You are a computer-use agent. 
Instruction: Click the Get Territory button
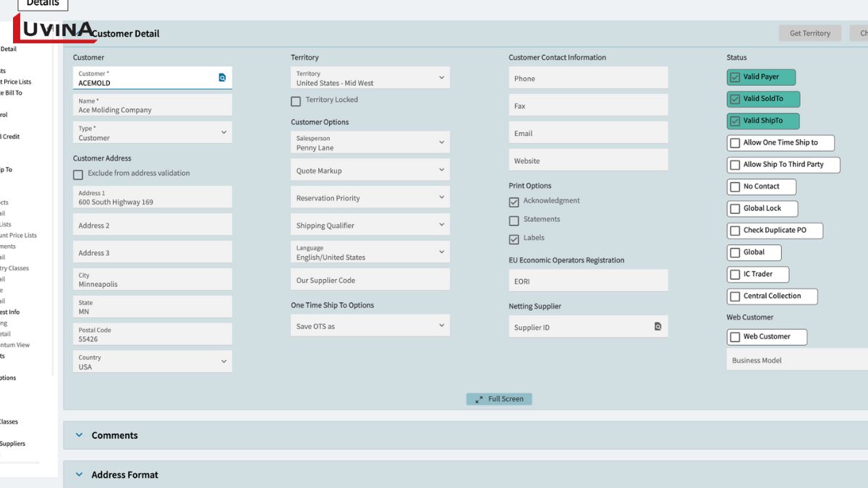pyautogui.click(x=809, y=33)
